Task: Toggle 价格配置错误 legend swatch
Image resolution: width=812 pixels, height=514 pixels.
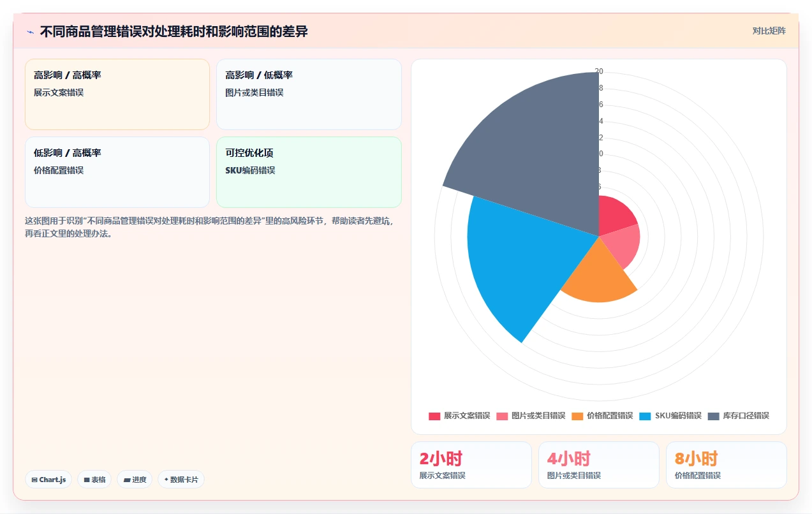Action: tap(577, 416)
